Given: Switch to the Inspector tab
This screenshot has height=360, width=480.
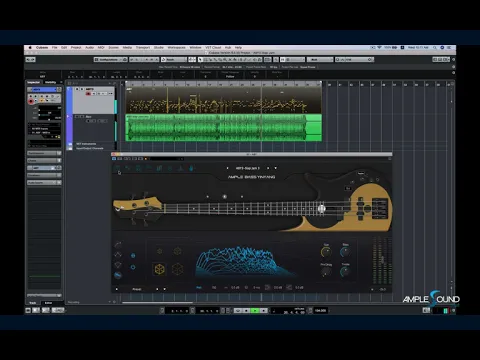Looking at the screenshot, I should click(x=34, y=82).
